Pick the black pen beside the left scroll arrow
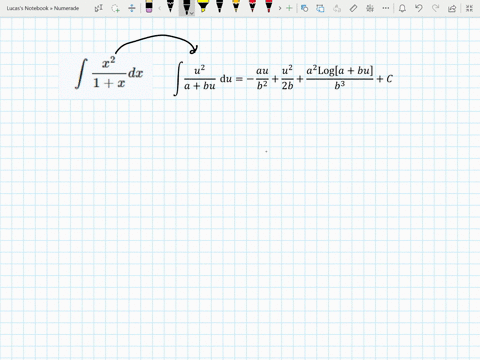This screenshot has height=360, width=480. pos(170,6)
